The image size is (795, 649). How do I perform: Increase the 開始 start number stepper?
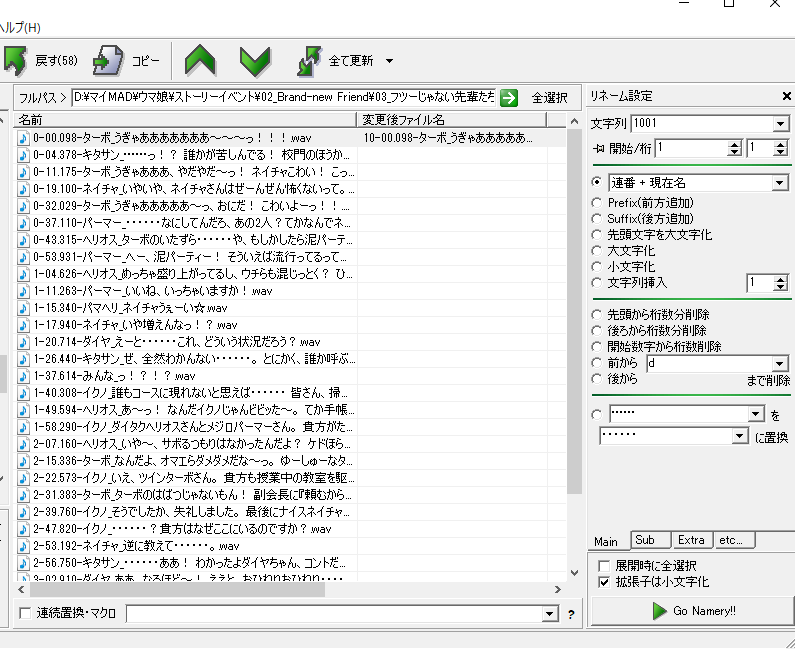pyautogui.click(x=734, y=145)
